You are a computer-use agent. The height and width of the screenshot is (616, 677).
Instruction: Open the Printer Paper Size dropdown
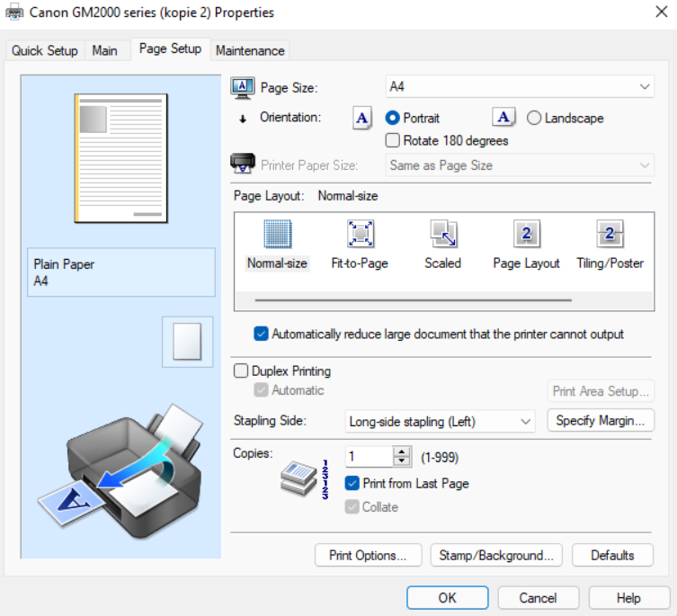click(x=520, y=165)
